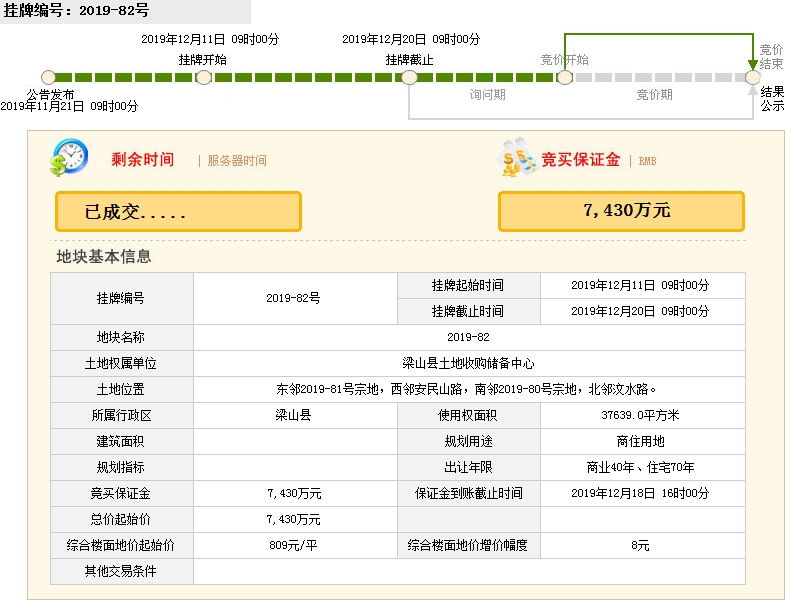Select the 土地位置 description text
Image resolution: width=803 pixels, height=605 pixels.
point(466,389)
